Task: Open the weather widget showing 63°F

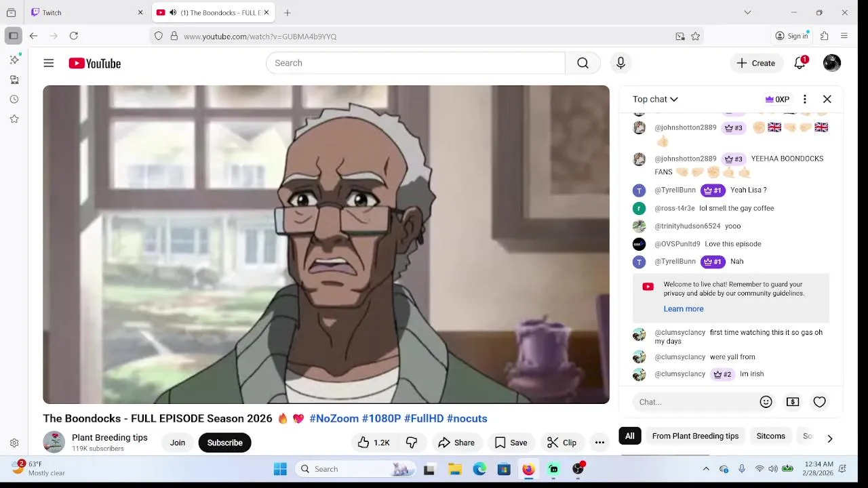Action: 39,468
